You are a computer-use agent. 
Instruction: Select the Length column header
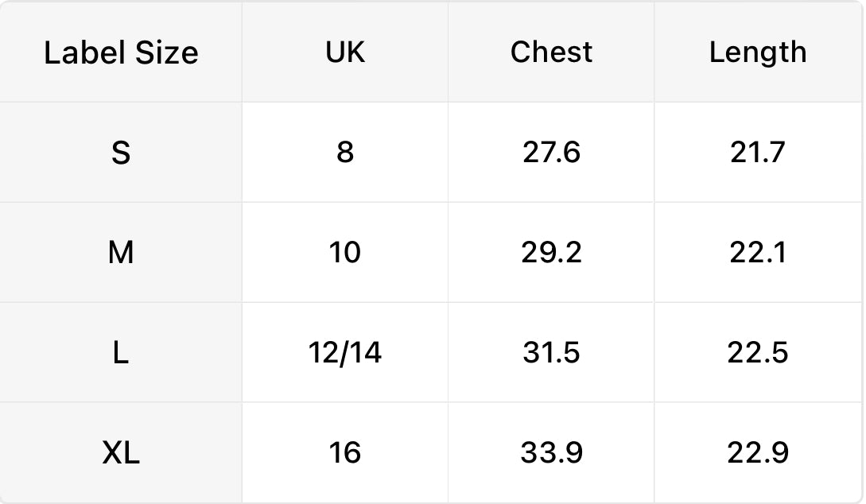758,52
